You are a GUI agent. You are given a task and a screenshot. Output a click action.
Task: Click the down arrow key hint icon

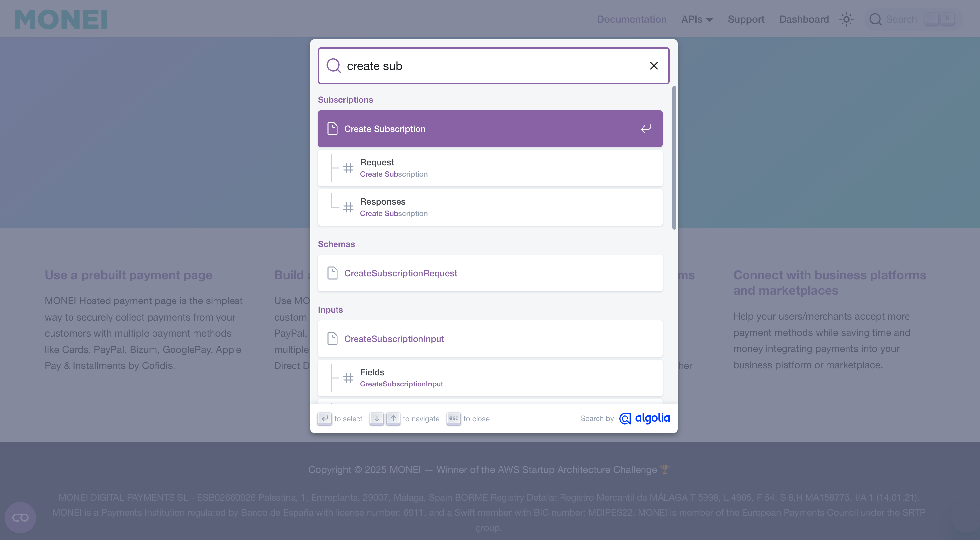376,419
